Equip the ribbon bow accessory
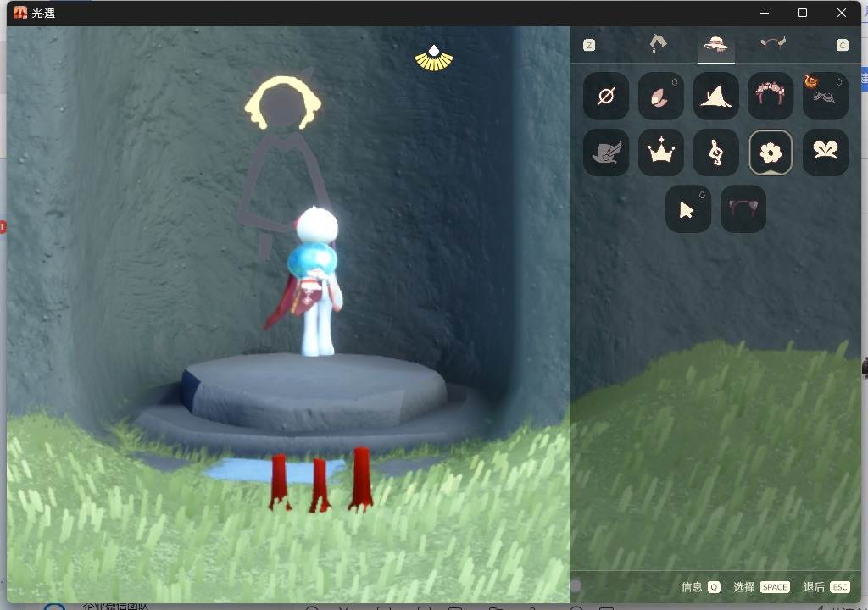The image size is (868, 610). pos(825,152)
